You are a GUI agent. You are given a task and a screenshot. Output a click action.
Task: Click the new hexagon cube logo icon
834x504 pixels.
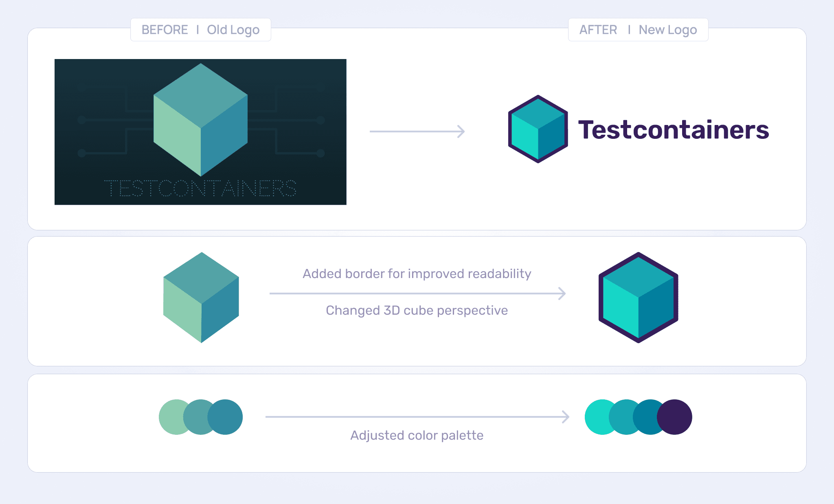coord(538,129)
